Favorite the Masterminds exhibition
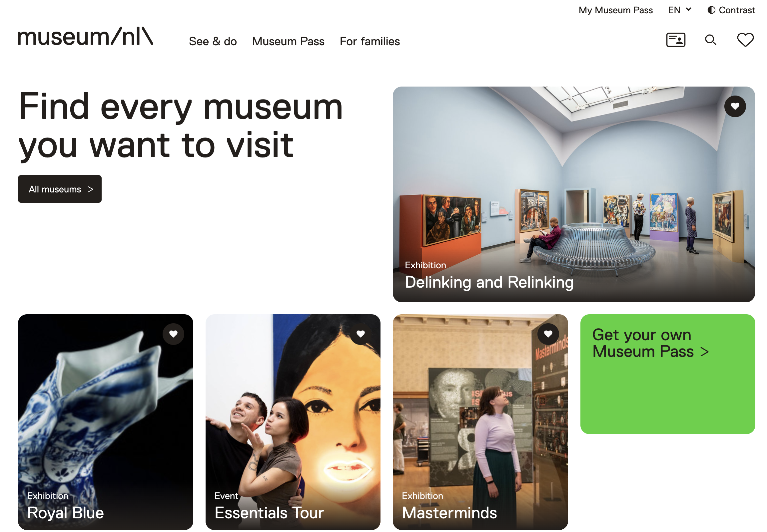Image resolution: width=767 pixels, height=532 pixels. 548,334
